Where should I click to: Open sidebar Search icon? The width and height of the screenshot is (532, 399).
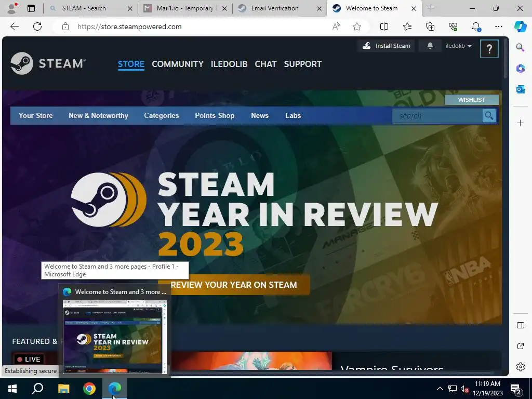click(x=520, y=47)
